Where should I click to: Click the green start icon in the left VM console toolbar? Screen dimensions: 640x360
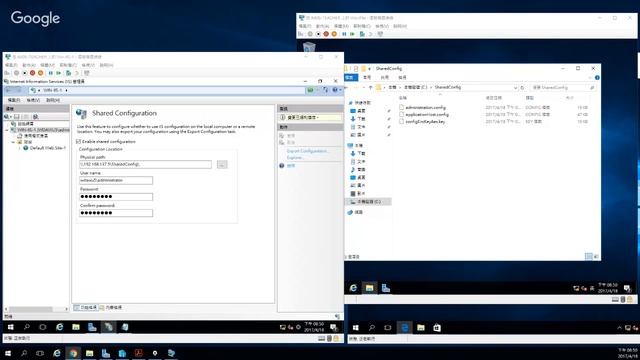coord(59,73)
